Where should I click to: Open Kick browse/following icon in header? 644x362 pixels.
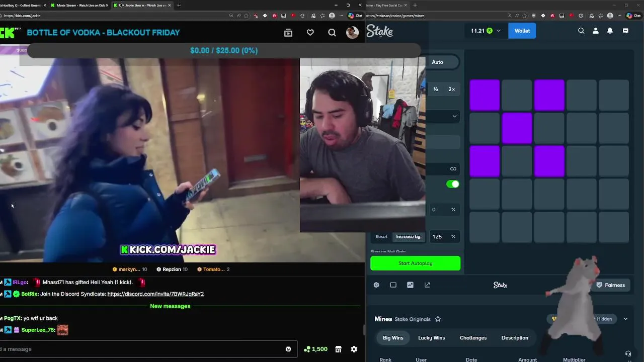[288, 33]
